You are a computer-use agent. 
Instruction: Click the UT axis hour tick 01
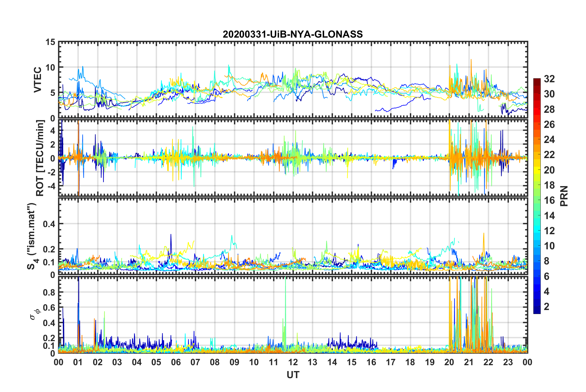pos(78,362)
